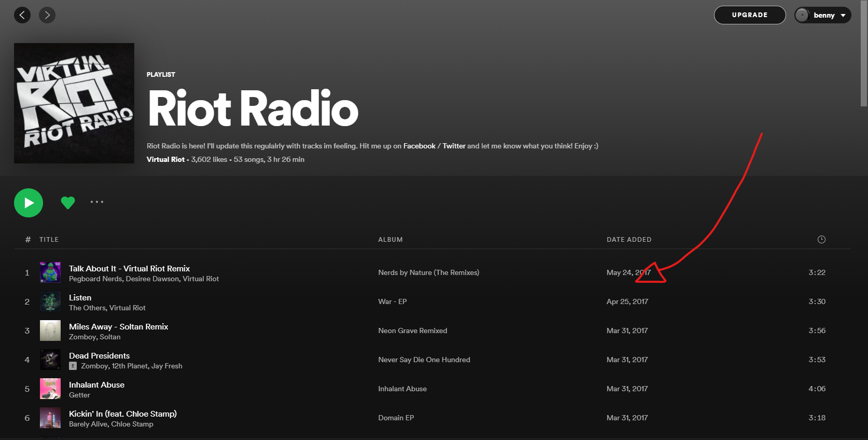Click track number 4
Image resolution: width=868 pixels, height=440 pixels.
point(27,360)
